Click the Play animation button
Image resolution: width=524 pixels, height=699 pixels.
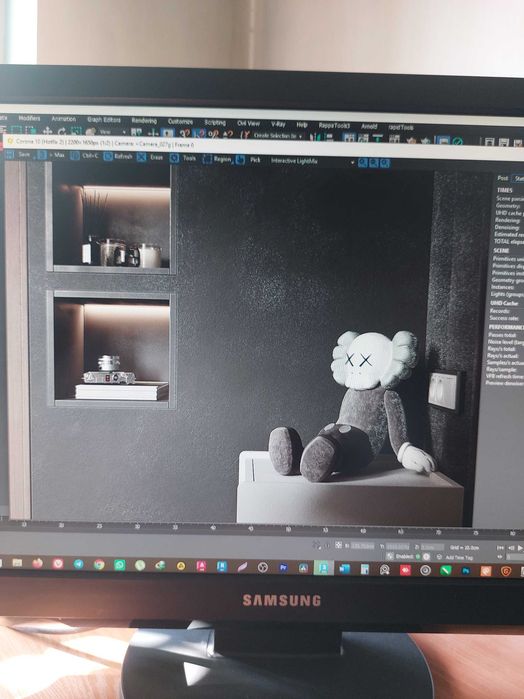tap(520, 548)
